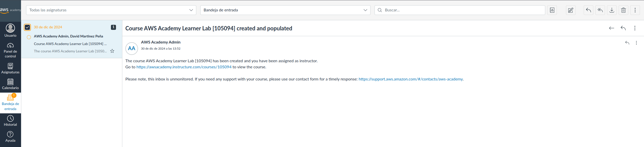Follow the AWS support contact form link
This screenshot has width=644, height=147.
tap(411, 79)
